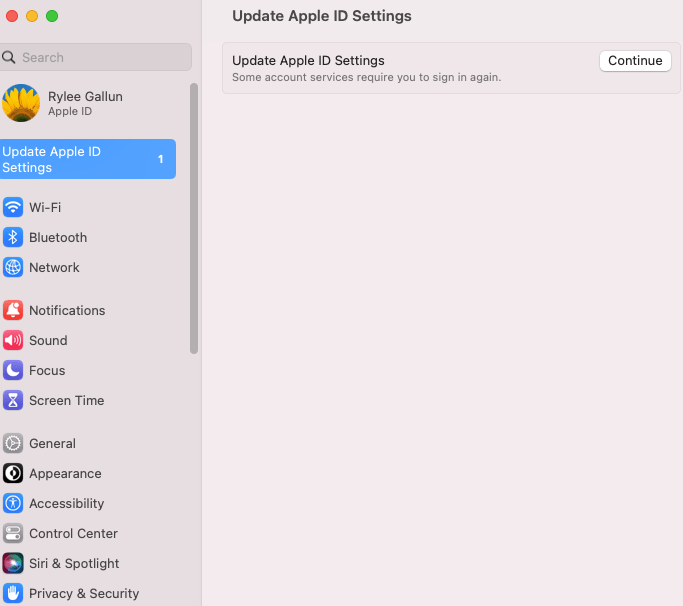Select the Siri & Spotlight label
The image size is (683, 606).
[x=74, y=564]
